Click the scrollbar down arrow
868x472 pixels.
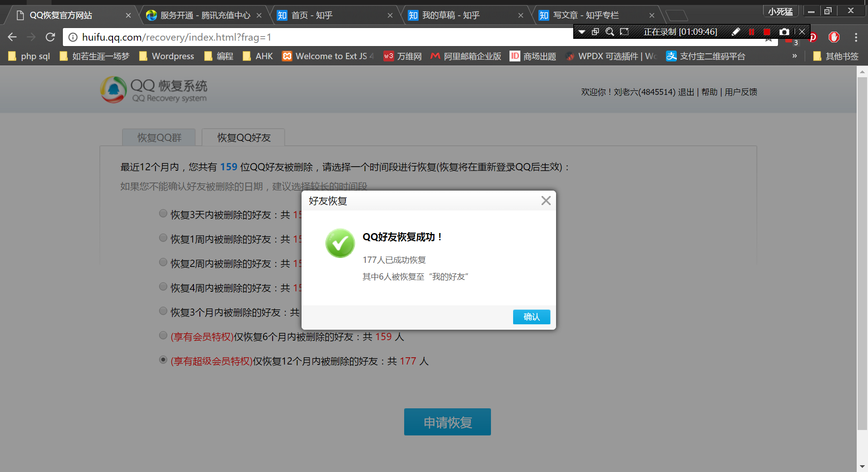[x=862, y=467]
